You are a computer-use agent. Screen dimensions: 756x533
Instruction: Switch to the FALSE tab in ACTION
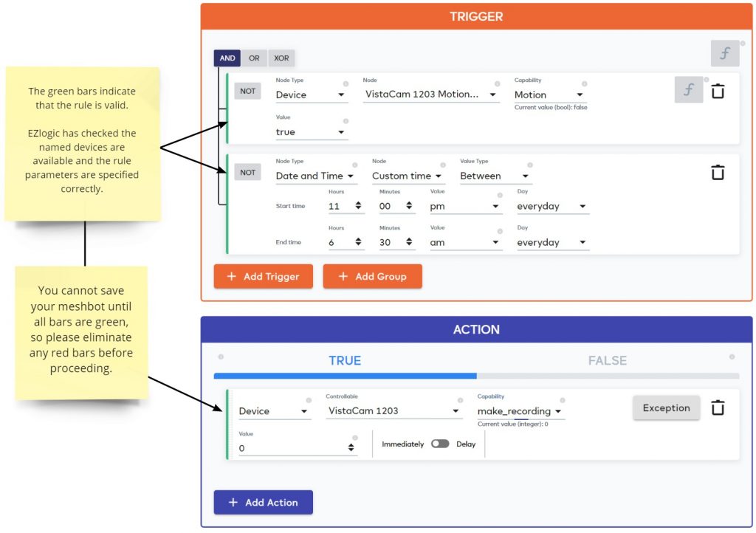607,360
